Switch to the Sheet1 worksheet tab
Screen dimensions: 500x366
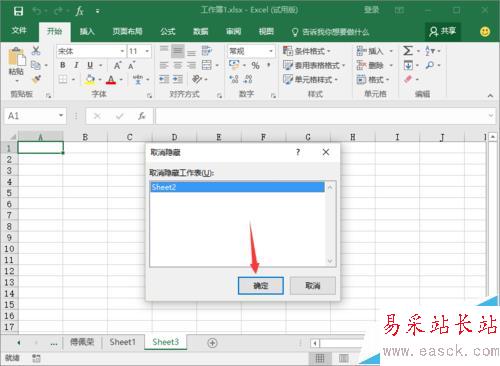[122, 342]
